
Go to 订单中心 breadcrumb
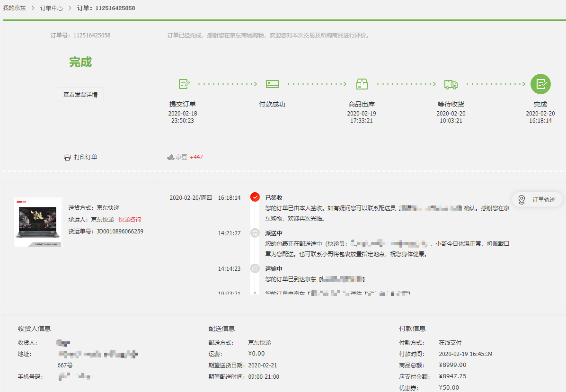point(51,8)
